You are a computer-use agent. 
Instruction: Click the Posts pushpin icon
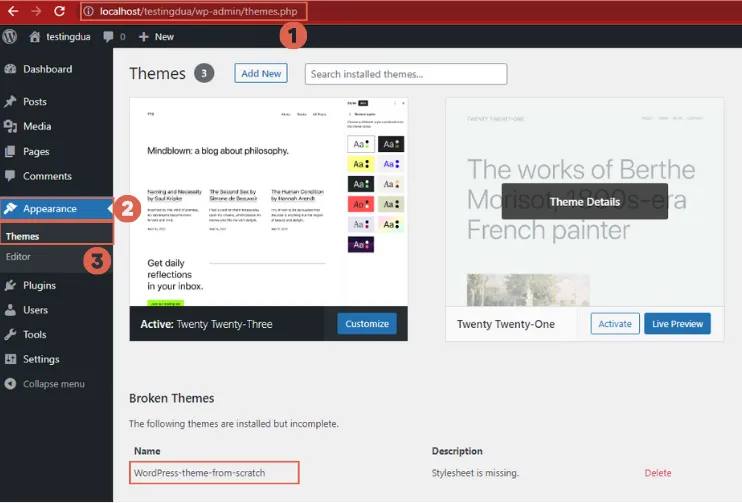[10, 102]
